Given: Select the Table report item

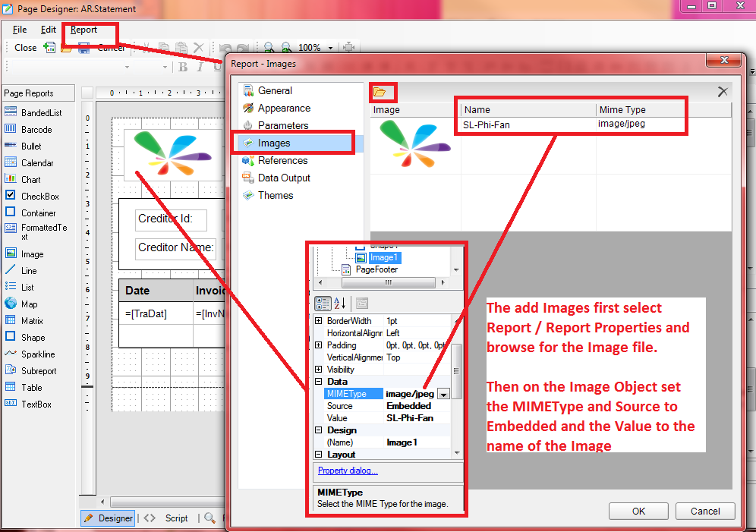Looking at the screenshot, I should pos(24,388).
